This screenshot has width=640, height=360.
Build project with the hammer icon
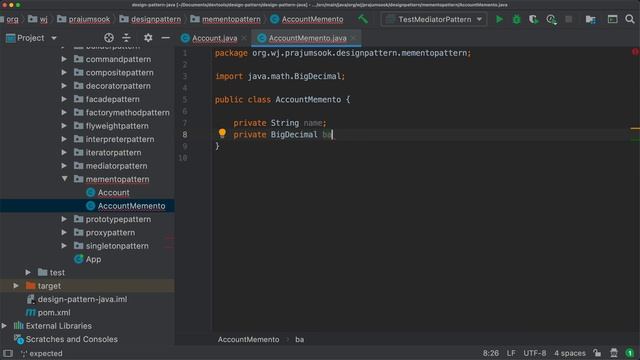click(363, 19)
